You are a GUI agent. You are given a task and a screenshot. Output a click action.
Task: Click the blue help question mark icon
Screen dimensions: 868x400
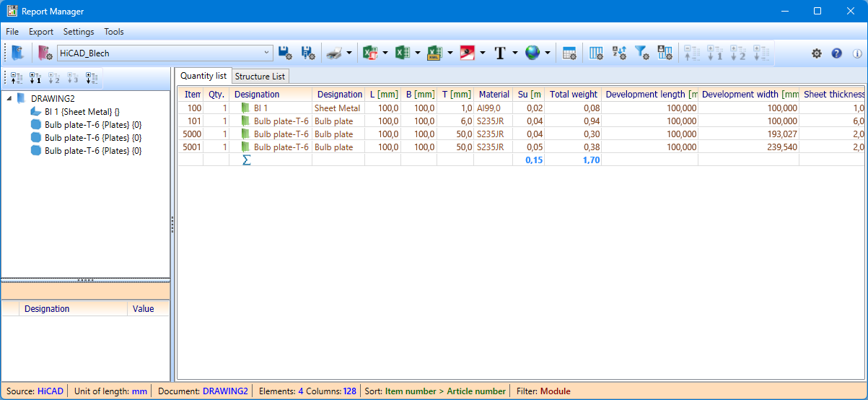(x=836, y=53)
